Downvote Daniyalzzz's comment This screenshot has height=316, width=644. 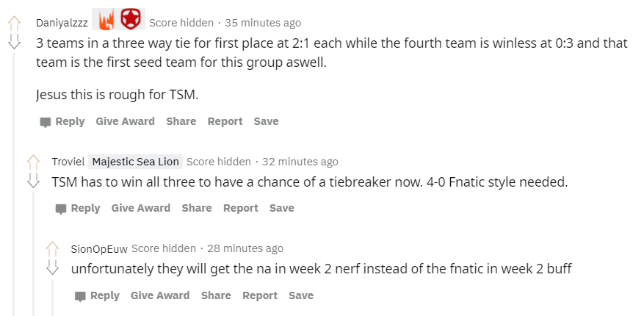click(x=14, y=42)
